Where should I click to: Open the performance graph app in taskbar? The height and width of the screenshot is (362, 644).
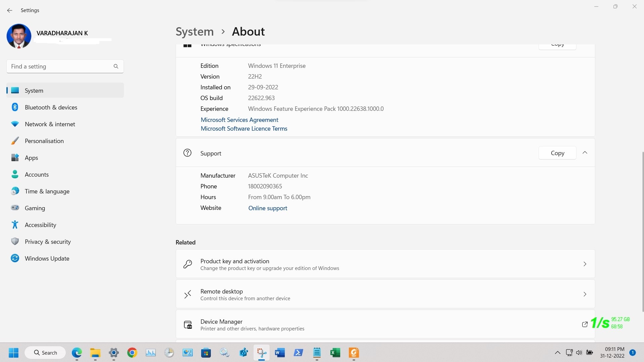[x=151, y=353]
